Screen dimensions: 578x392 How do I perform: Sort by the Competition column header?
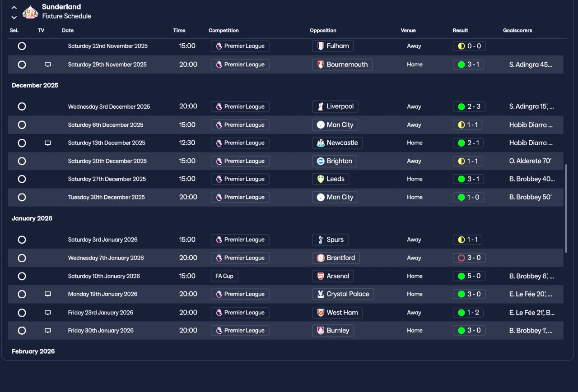click(x=224, y=31)
